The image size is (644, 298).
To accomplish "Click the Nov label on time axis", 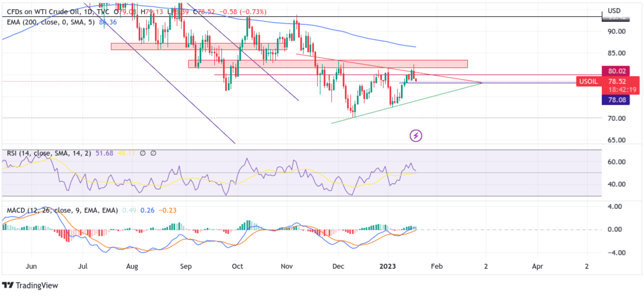I will click(x=287, y=266).
